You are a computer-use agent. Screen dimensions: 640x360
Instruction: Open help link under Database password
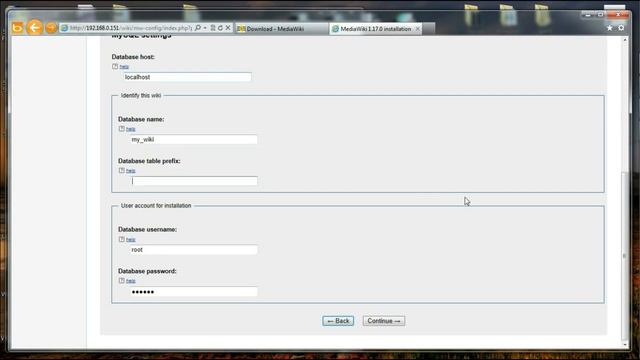coord(131,281)
